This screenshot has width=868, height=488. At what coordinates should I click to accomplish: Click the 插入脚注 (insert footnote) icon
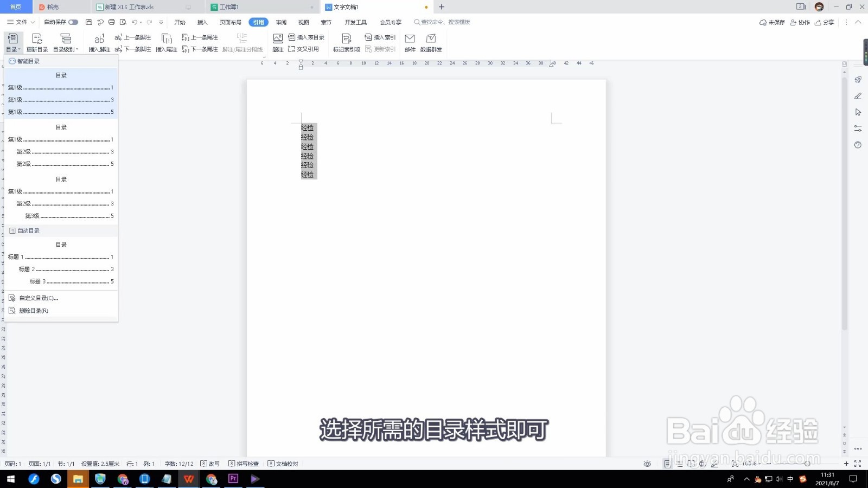(x=99, y=42)
